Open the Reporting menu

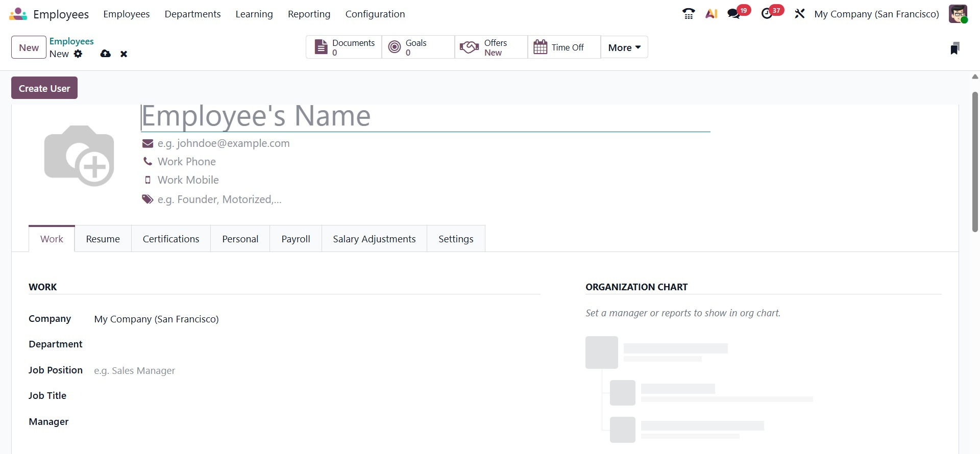(x=309, y=14)
